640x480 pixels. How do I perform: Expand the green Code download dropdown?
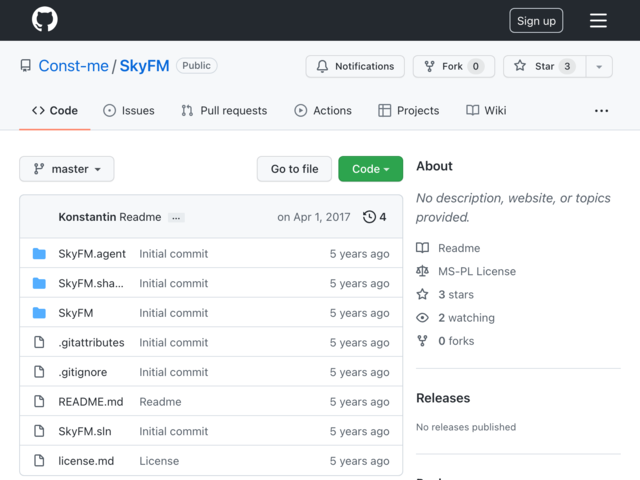point(371,169)
